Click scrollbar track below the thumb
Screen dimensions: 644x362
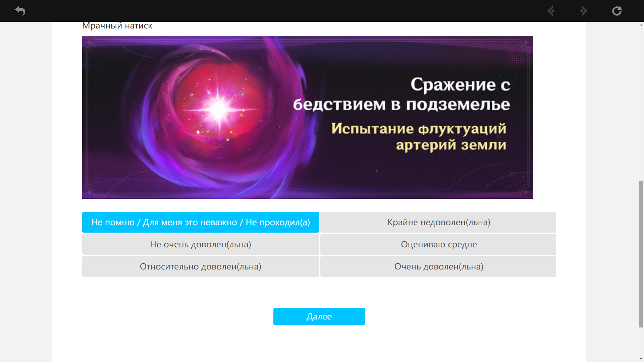[x=641, y=342]
